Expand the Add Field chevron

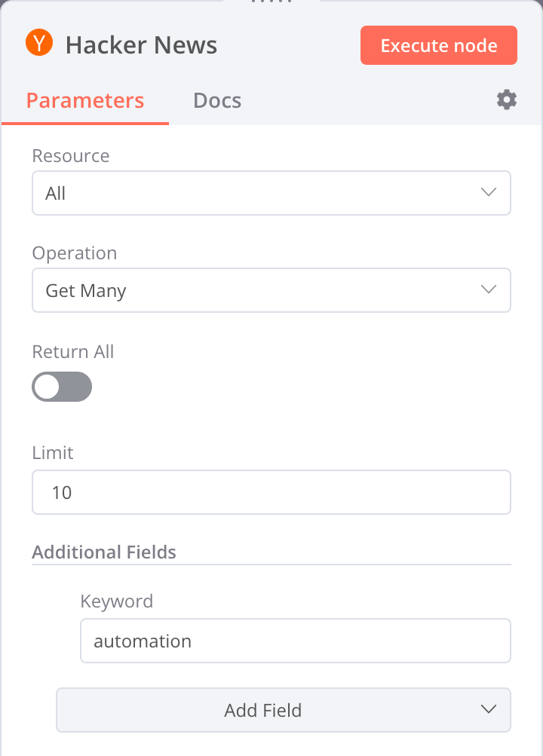click(x=488, y=710)
